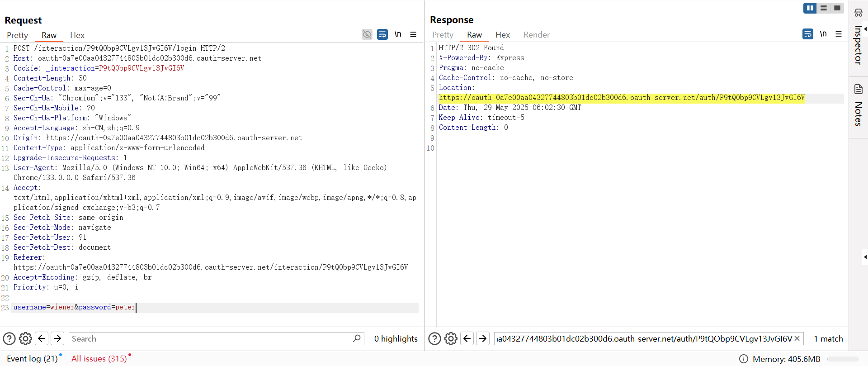Select combined single-pane layout icon
The width and height of the screenshot is (868, 366).
[x=837, y=8]
